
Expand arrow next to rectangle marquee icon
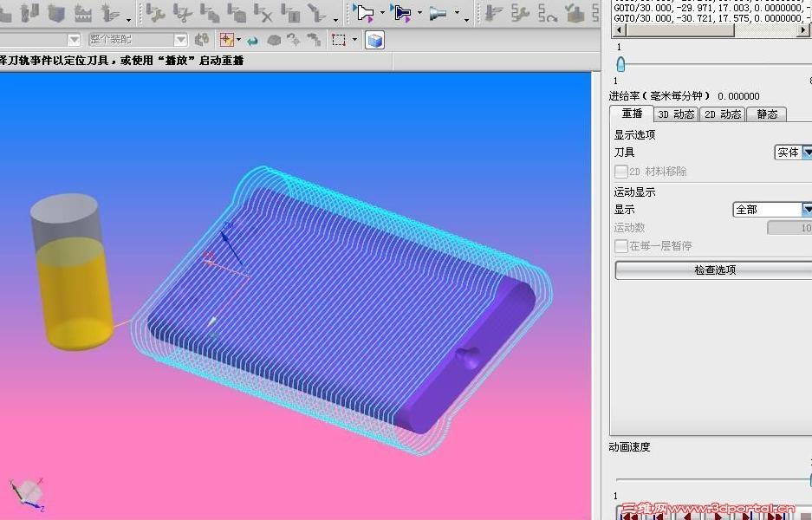pos(354,39)
